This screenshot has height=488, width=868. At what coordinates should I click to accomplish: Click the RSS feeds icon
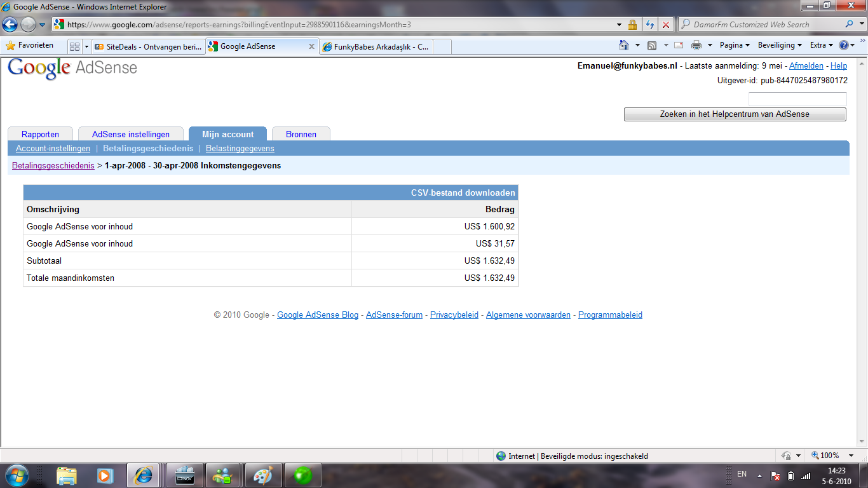point(652,45)
